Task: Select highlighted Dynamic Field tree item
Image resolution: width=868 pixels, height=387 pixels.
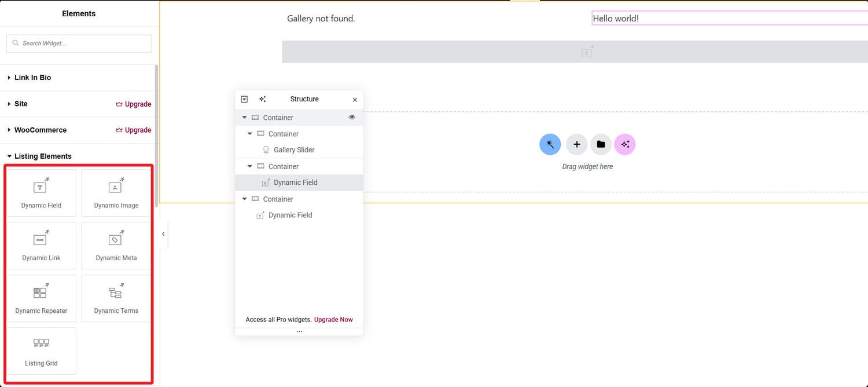Action: (299, 182)
